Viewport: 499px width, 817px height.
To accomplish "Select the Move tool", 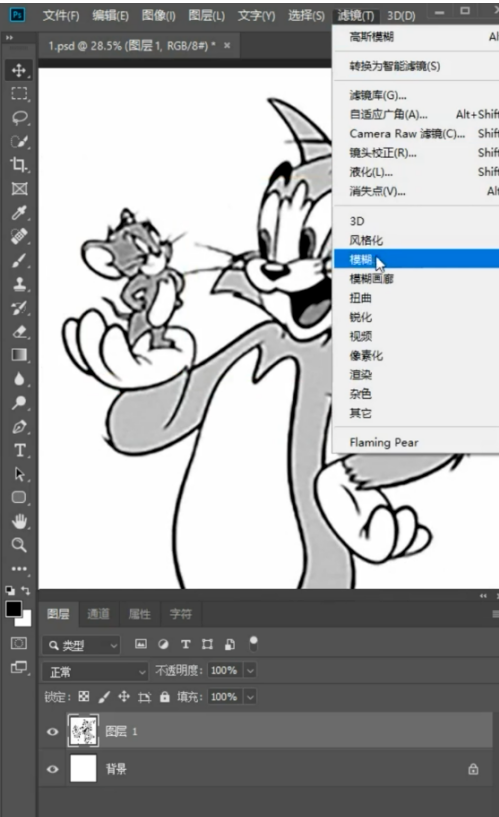I will click(x=19, y=70).
